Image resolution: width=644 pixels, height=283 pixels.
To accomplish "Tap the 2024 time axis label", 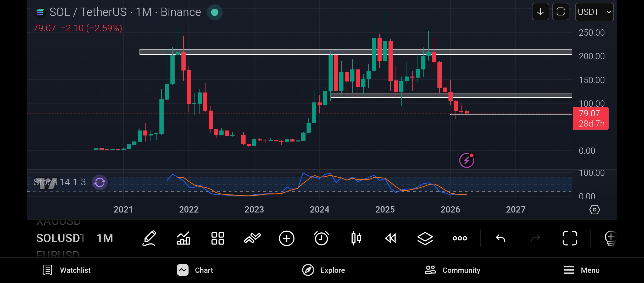I will pos(320,210).
